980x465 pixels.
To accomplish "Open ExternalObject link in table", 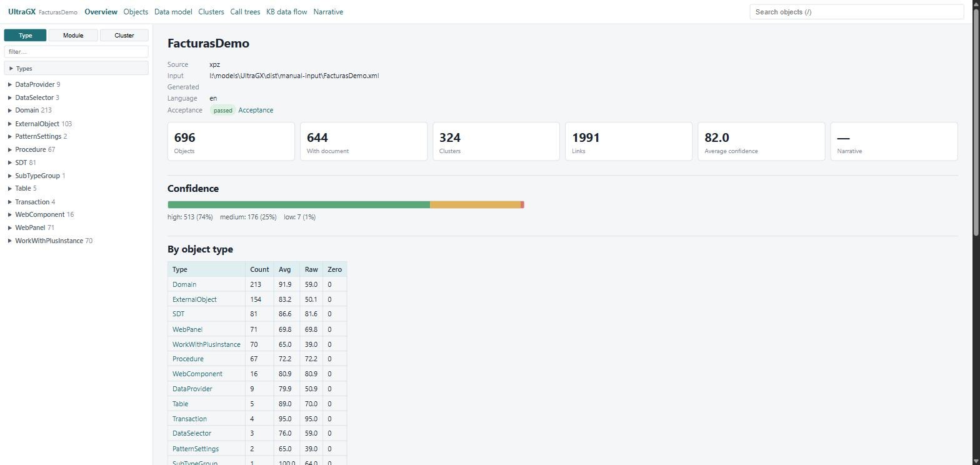I will point(194,299).
